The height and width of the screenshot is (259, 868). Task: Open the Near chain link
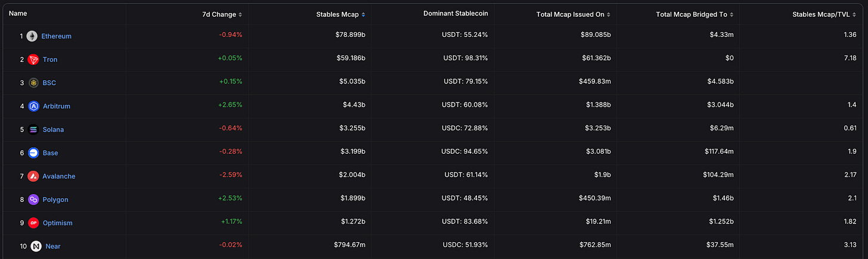pyautogui.click(x=53, y=246)
